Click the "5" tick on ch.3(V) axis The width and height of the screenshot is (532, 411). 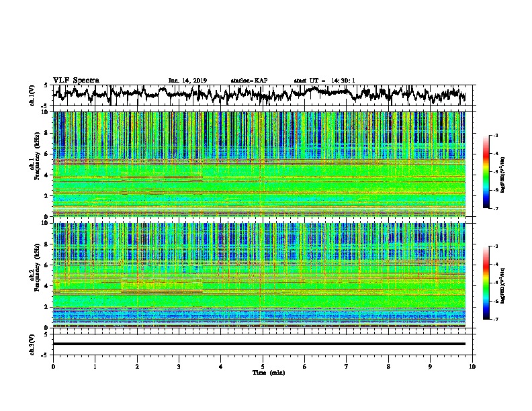pos(46,334)
